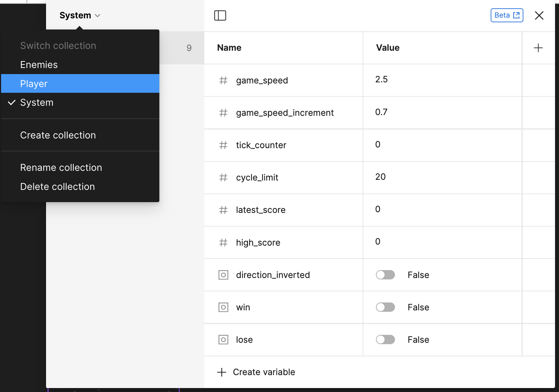Add a new mode column with plus icon
The image size is (559, 392).
click(x=538, y=48)
